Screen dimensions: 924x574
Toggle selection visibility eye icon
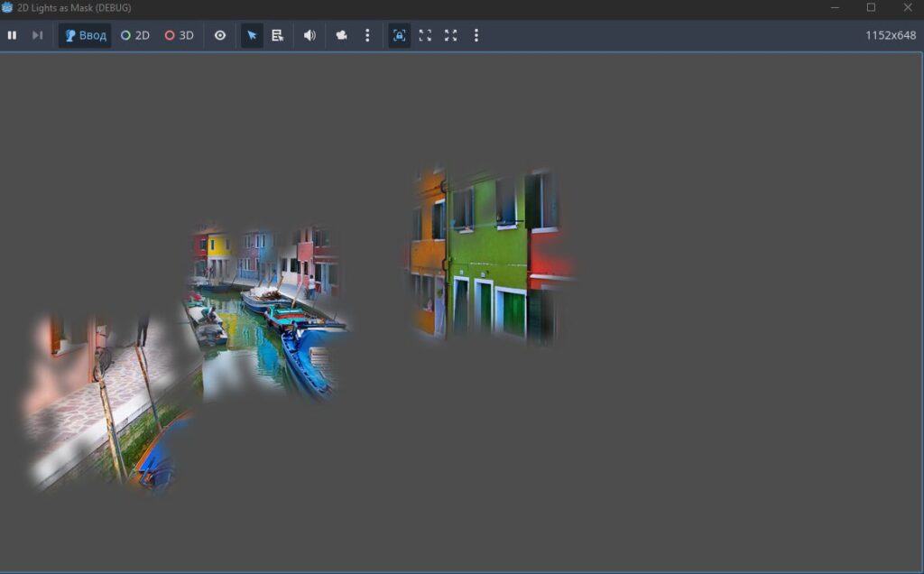coord(220,35)
